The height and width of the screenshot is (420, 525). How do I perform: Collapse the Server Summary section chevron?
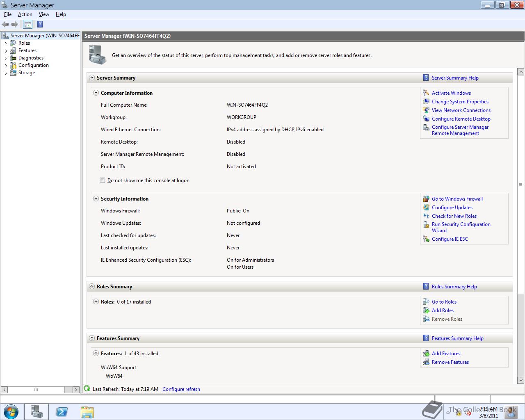tap(92, 78)
